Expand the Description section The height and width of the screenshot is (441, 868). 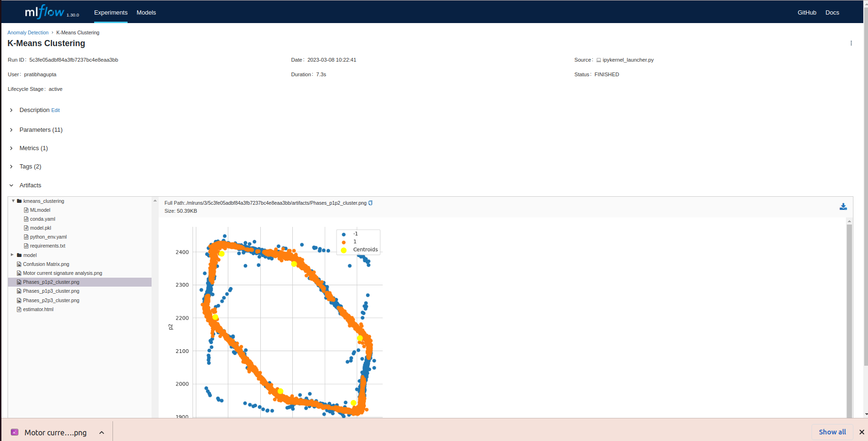tap(11, 110)
